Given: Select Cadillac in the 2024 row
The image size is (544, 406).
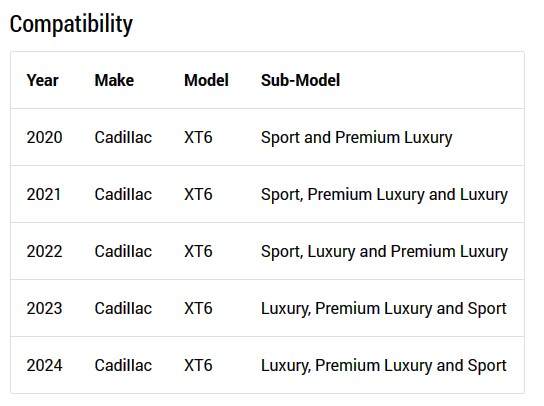Looking at the screenshot, I should [123, 365].
